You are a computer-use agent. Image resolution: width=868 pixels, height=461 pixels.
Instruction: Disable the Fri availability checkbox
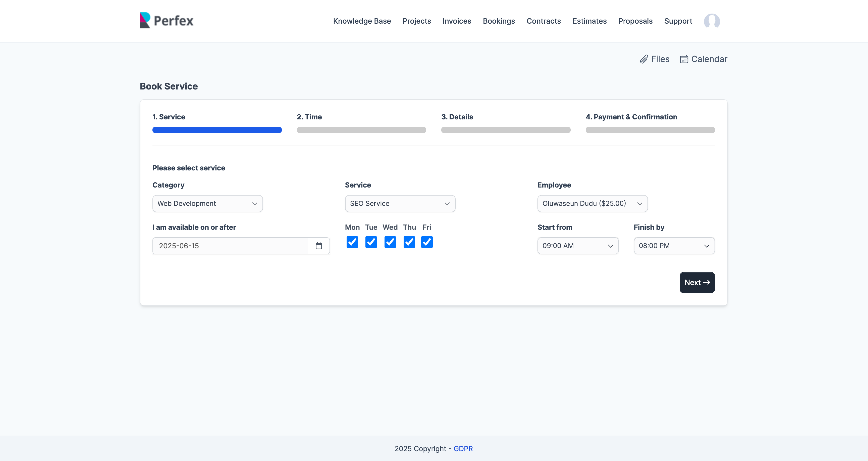(426, 242)
